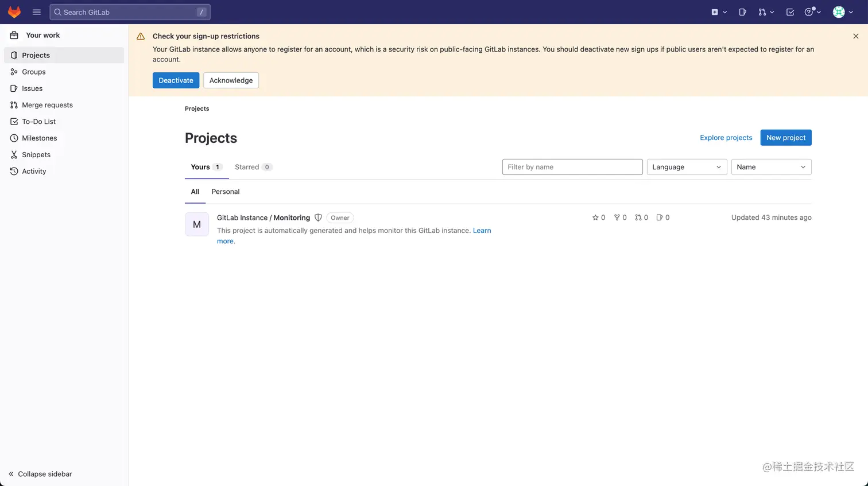Viewport: 868px width, 486px height.
Task: Click the internal visibility shield icon
Action: pyautogui.click(x=318, y=217)
